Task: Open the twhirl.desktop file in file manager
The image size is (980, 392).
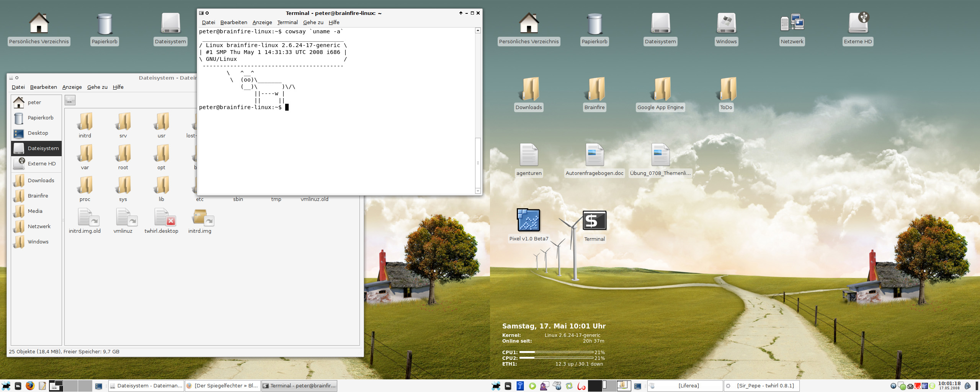Action: point(161,218)
